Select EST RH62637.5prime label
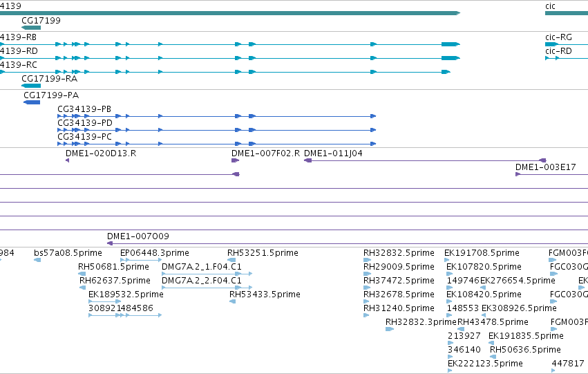The width and height of the screenshot is (588, 374). coord(115,280)
